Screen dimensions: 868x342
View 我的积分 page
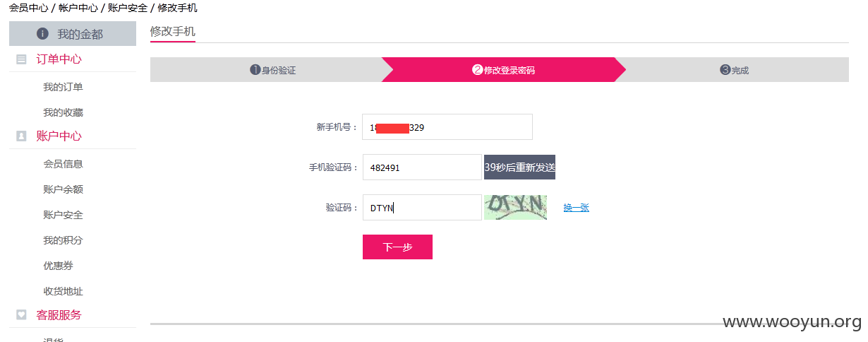pos(63,240)
